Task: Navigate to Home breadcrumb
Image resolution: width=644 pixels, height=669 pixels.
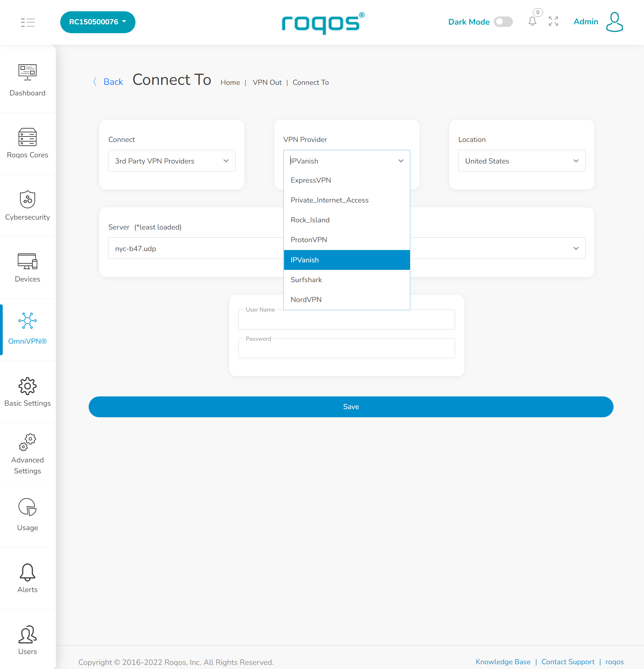Action: (x=230, y=82)
